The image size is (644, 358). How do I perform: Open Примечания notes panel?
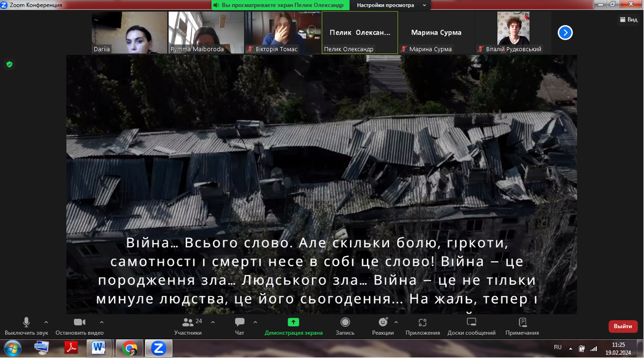(522, 326)
